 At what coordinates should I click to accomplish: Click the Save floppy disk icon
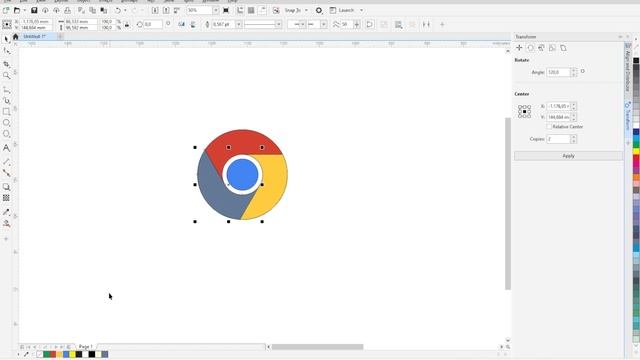34,10
